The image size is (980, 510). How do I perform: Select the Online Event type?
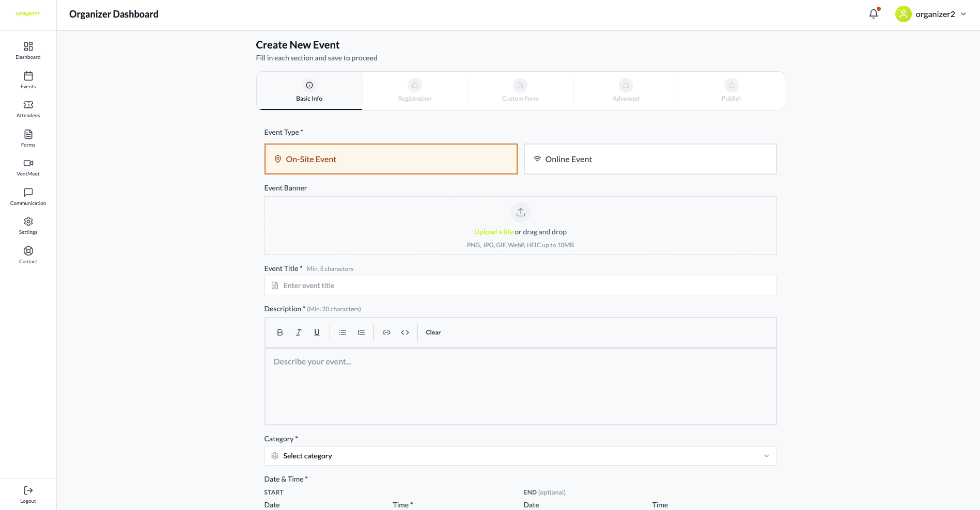click(650, 159)
